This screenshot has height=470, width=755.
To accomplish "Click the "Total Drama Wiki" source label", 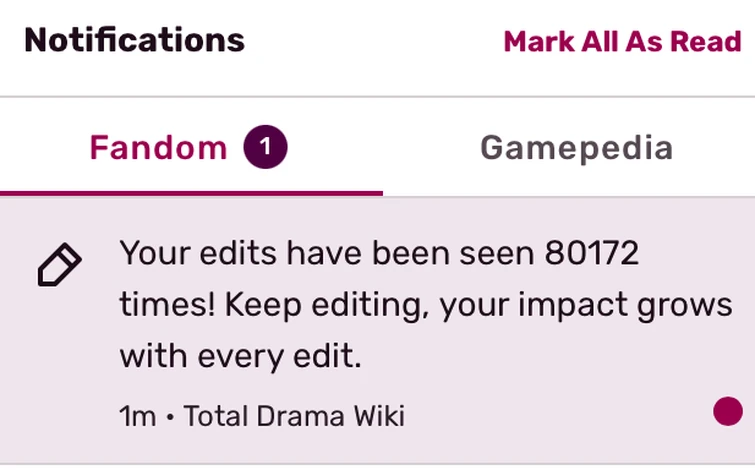I will 293,416.
